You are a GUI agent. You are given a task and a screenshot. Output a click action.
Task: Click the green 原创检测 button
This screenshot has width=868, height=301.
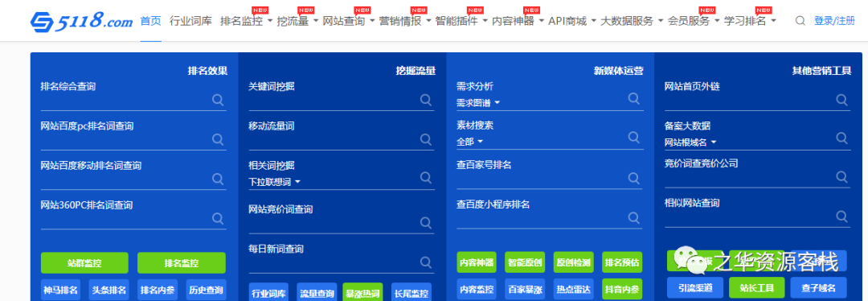[574, 262]
